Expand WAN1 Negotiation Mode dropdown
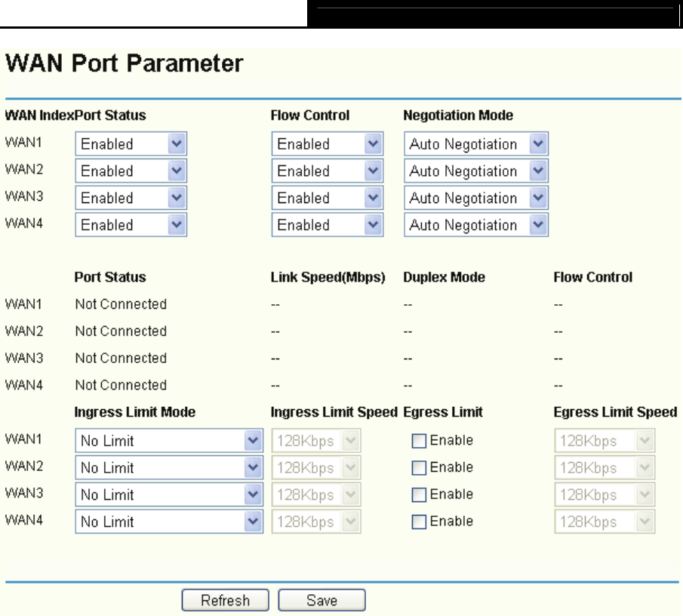Image resolution: width=683 pixels, height=616 pixels. (x=475, y=143)
